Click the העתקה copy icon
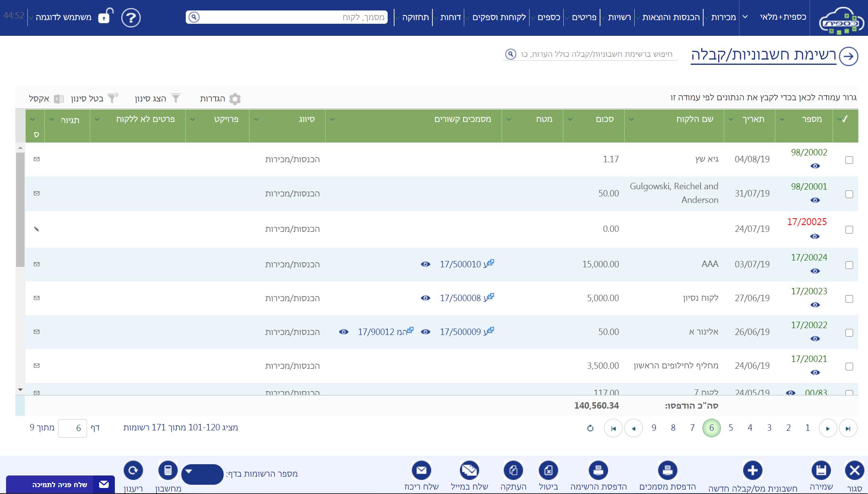868x494 pixels. [513, 470]
